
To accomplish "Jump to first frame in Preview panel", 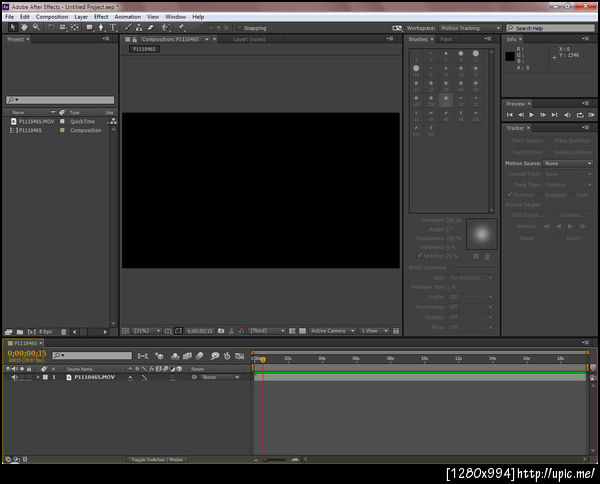I will pos(509,115).
